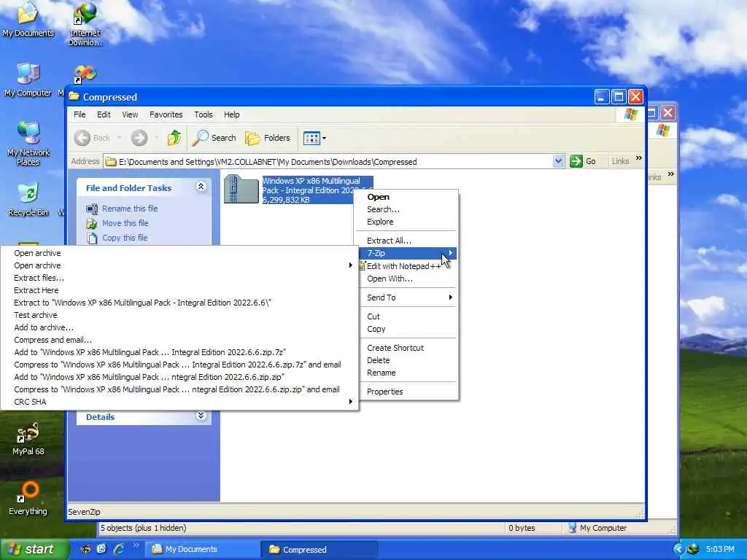Choose Extract files... in 7-Zip submenu
This screenshot has height=560, width=747.
click(179, 278)
